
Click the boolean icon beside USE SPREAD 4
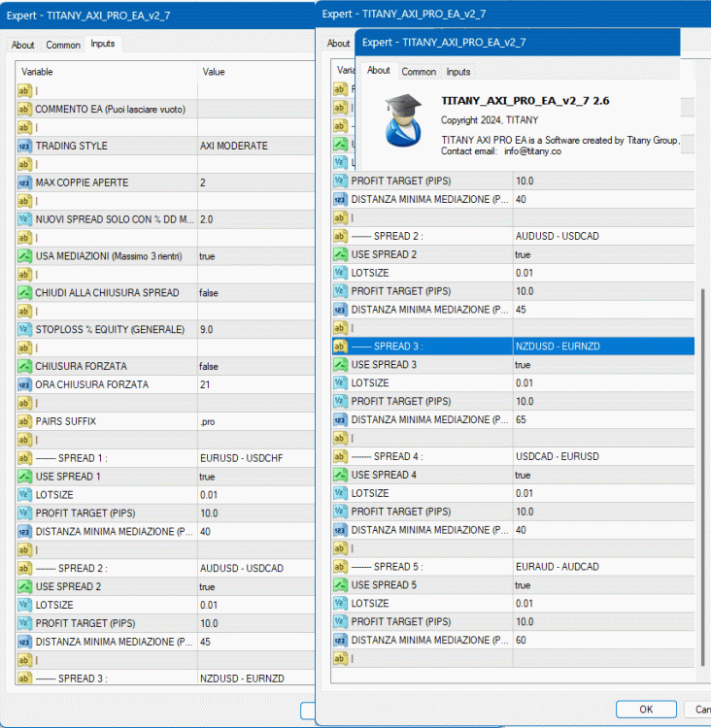(340, 475)
